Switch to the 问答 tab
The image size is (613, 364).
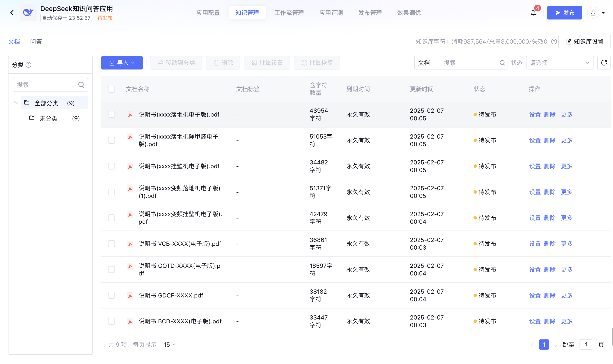(x=36, y=42)
